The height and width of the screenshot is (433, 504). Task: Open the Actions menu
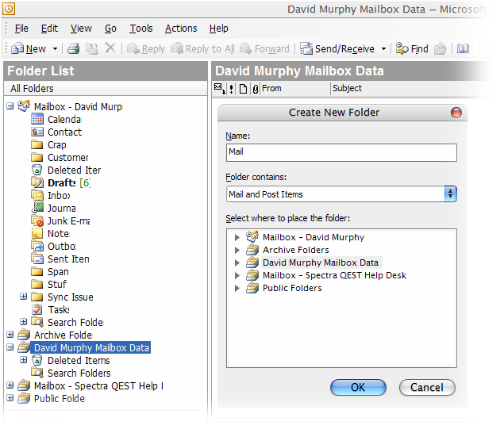click(x=181, y=29)
